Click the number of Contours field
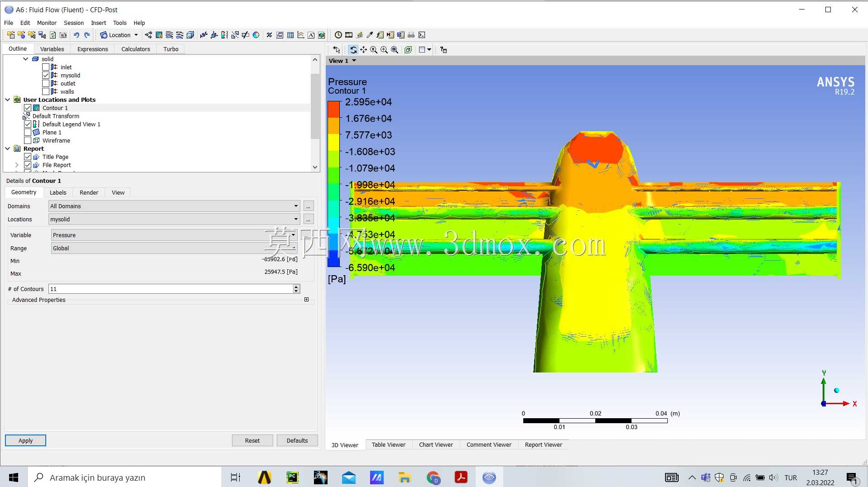The height and width of the screenshot is (487, 868). 171,289
